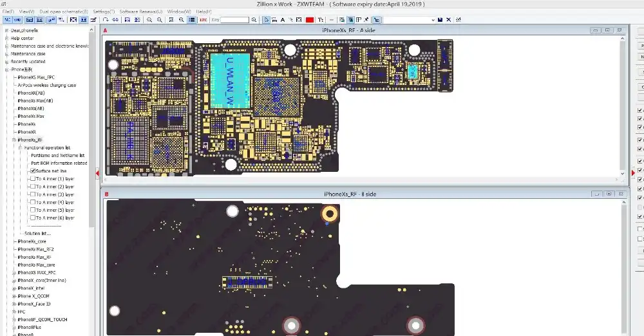
Task: Click the pencil draw tool icon
Action: [x=291, y=20]
